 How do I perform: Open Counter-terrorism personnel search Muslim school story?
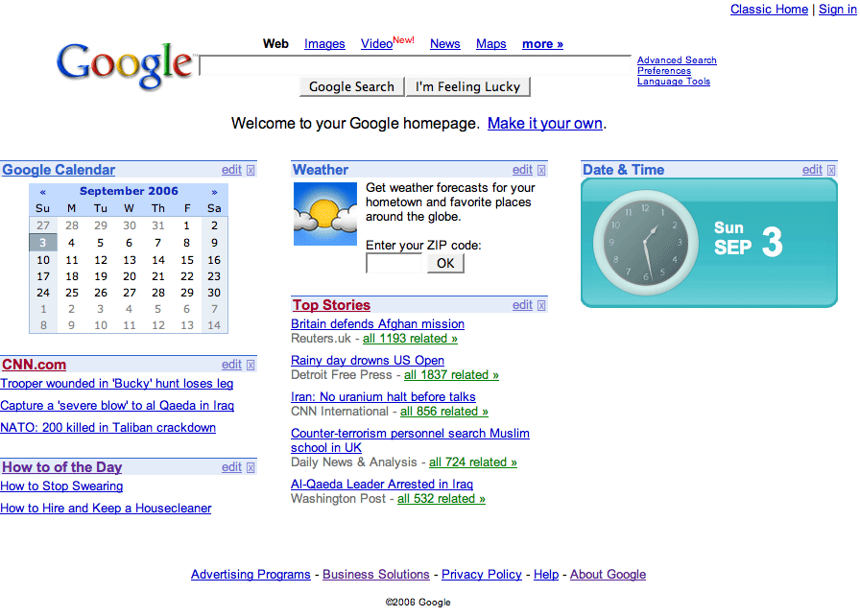tap(410, 440)
